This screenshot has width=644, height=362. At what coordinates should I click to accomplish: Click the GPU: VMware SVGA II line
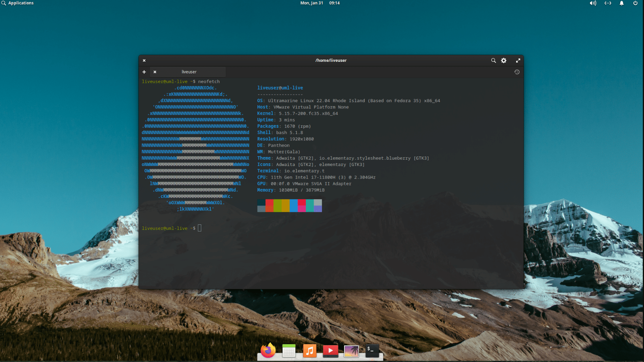(x=304, y=183)
